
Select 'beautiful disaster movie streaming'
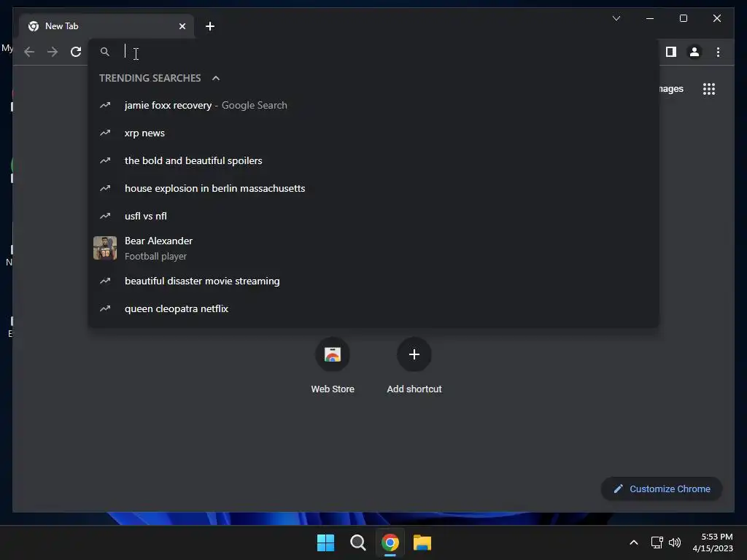(373, 281)
